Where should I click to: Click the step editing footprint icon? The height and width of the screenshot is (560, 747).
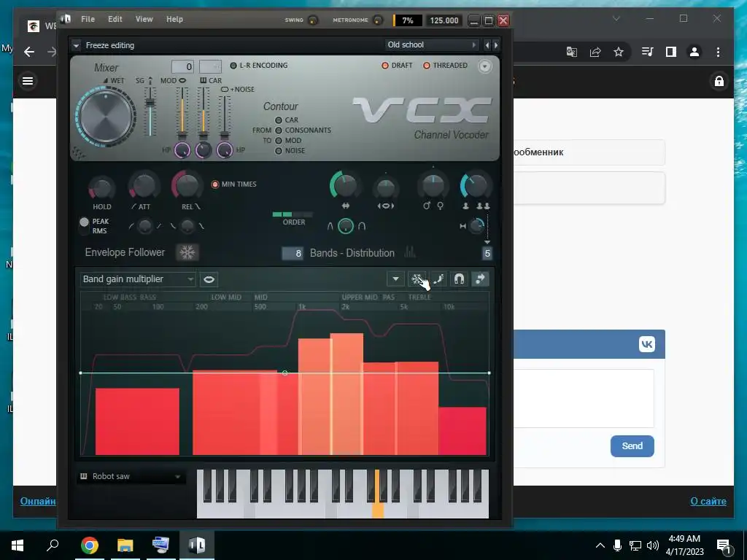[x=438, y=279]
